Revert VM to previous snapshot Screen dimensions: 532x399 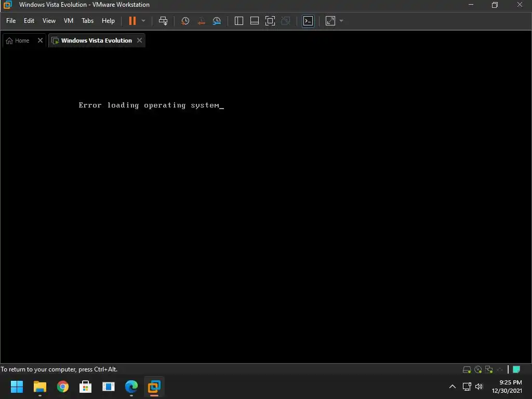pos(201,21)
